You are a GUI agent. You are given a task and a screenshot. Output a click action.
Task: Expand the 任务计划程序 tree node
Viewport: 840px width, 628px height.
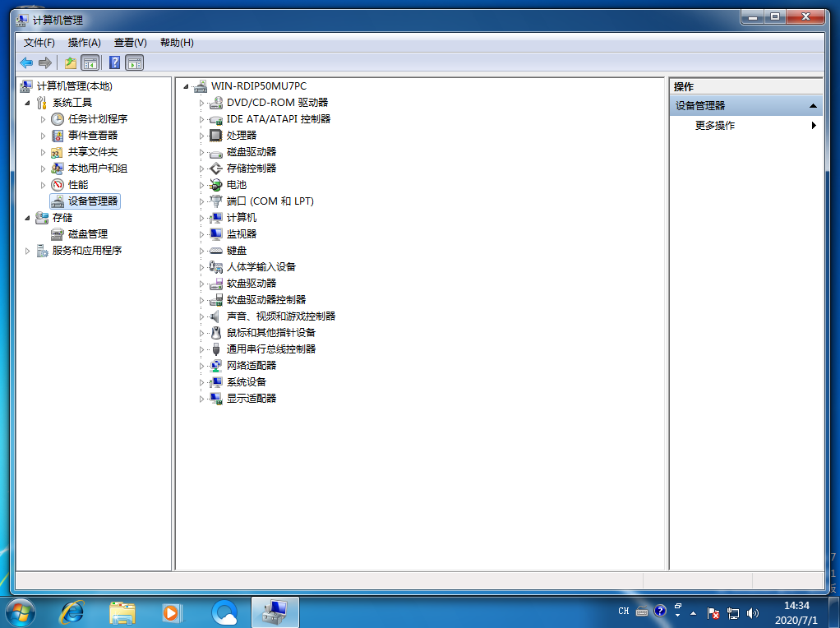pos(44,119)
